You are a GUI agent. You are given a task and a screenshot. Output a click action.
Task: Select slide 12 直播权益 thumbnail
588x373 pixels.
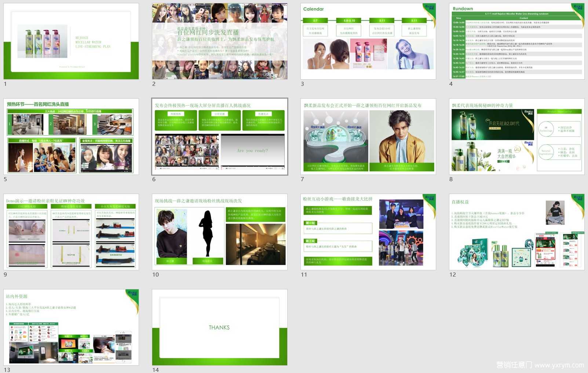(517, 232)
